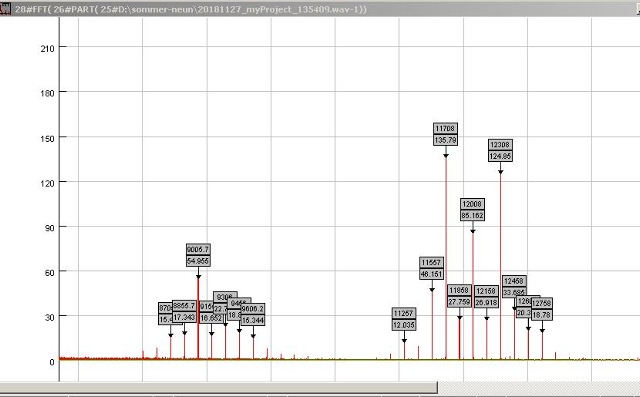Select the peak label 12008 / 85.162
Viewport: 640px width, 397px height.
tap(472, 209)
